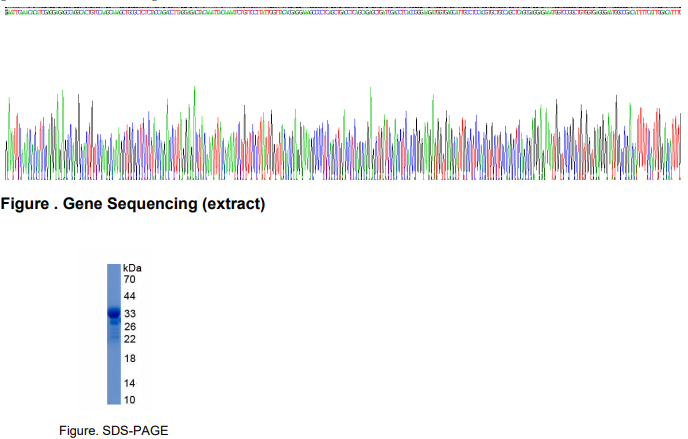The image size is (688, 439).
Task: Click the faint gel band beside 22
Action: (113, 338)
